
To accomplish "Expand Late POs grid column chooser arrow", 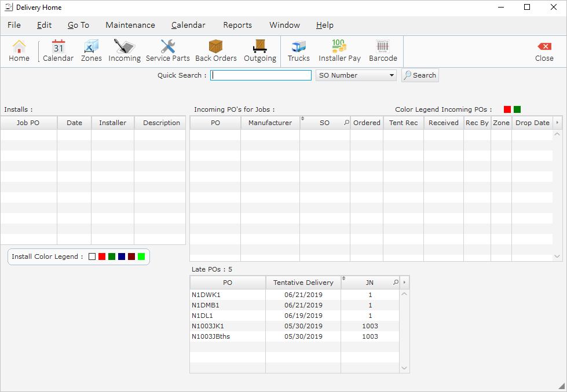I will point(405,283).
